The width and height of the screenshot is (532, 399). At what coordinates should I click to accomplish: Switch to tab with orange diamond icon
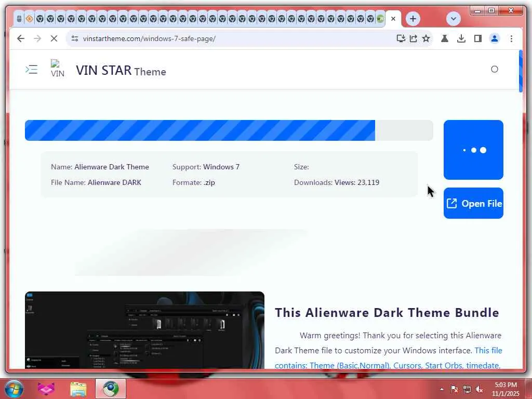point(30,19)
